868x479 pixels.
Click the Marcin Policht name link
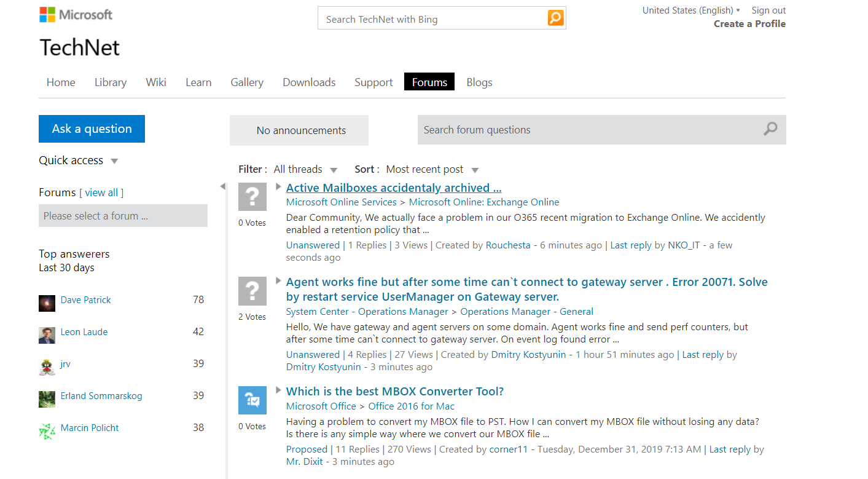90,427
